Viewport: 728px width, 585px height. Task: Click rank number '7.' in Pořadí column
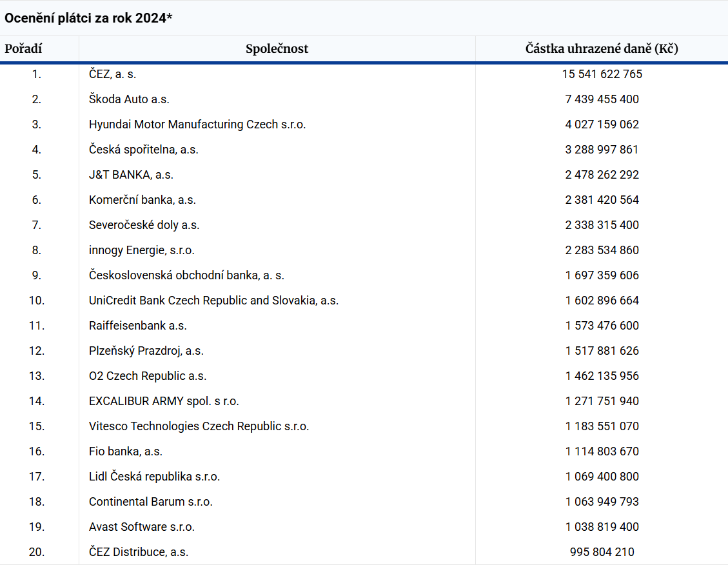[37, 225]
